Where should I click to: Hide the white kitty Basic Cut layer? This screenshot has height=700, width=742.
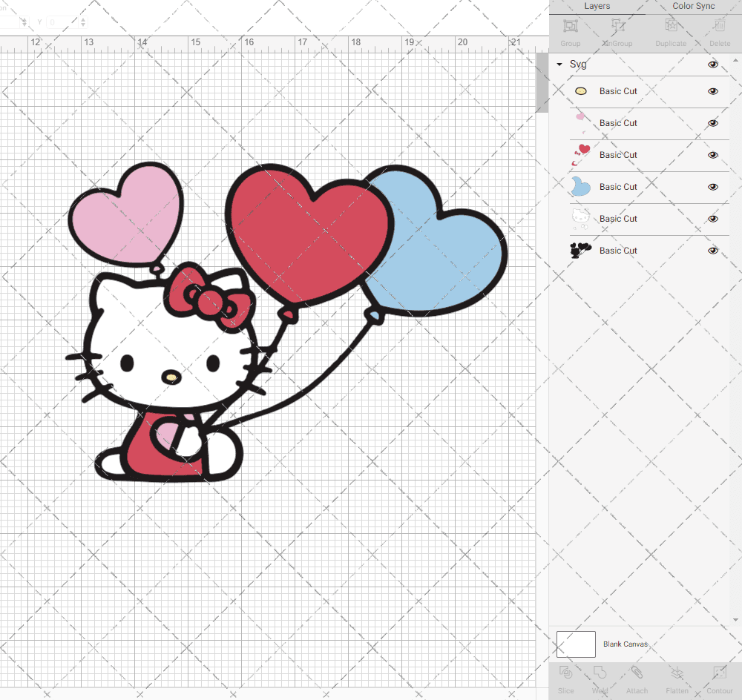click(x=712, y=219)
